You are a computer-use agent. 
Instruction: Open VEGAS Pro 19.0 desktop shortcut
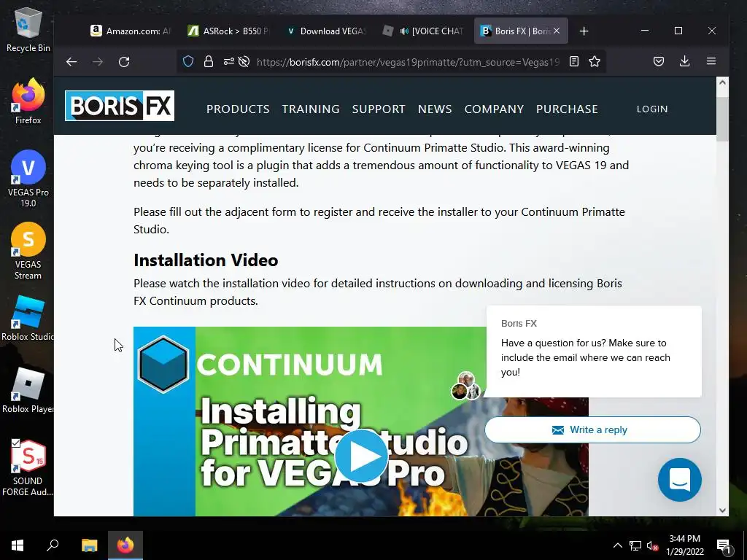coord(28,179)
